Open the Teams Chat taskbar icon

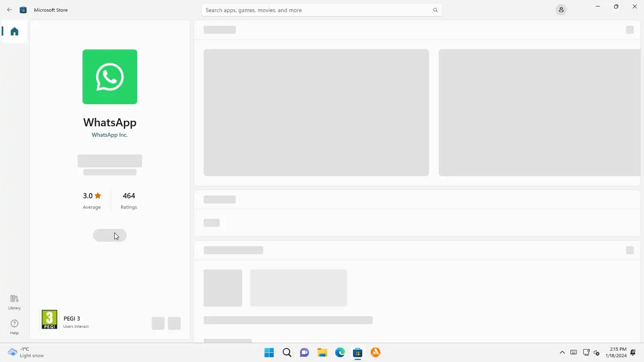point(305,353)
